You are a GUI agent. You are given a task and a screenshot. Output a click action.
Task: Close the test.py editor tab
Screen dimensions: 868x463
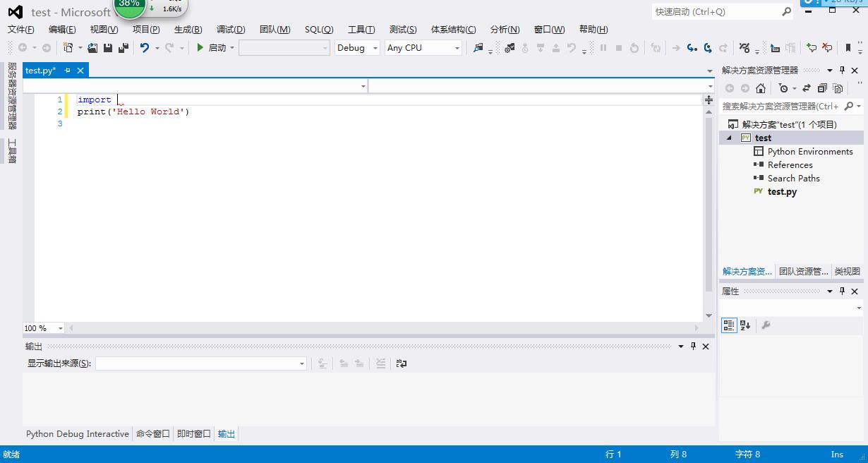[x=80, y=71]
